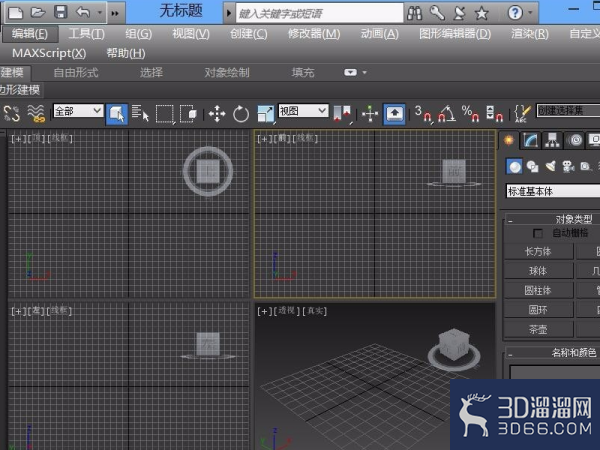
Task: Open the Motion panel wheel icon
Action: (575, 140)
